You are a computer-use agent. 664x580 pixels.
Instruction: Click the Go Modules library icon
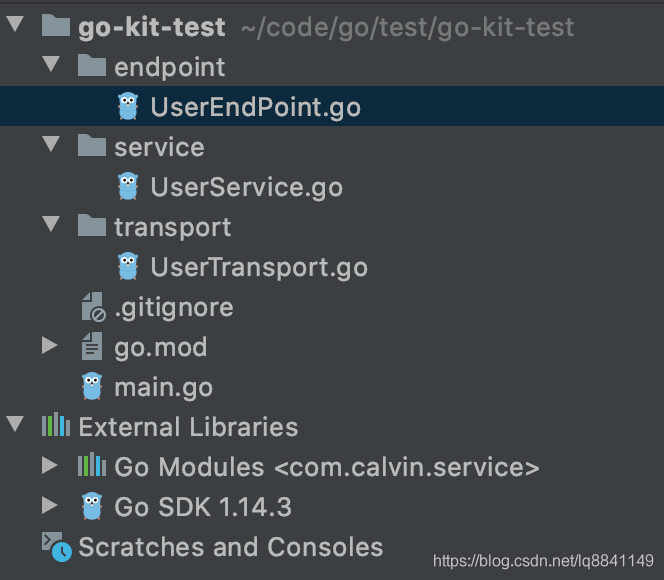point(92,467)
